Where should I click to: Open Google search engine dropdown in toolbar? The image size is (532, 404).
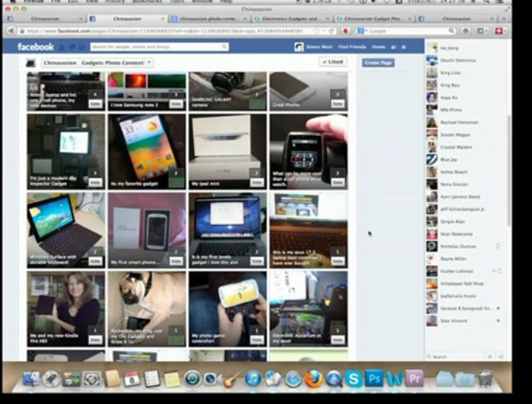tap(362, 31)
